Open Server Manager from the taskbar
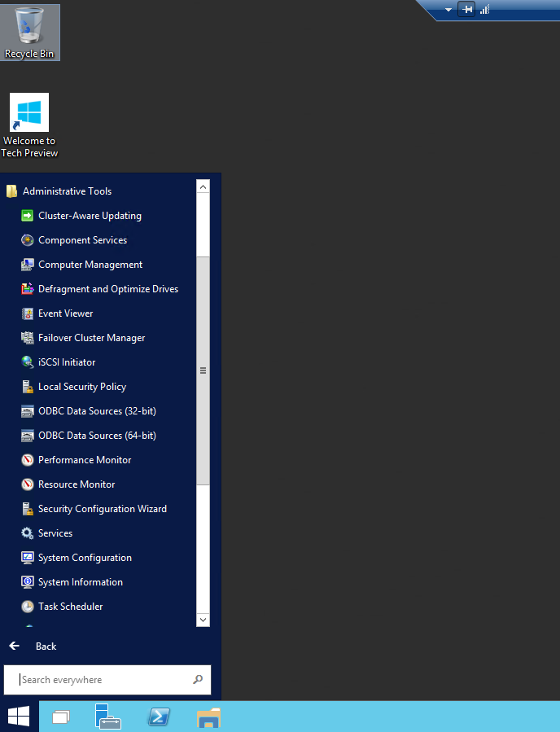The width and height of the screenshot is (560, 732). [107, 717]
